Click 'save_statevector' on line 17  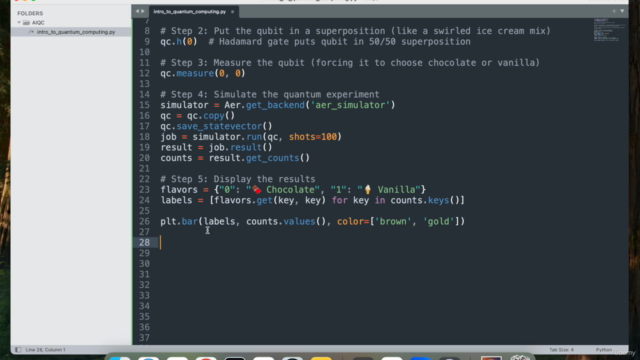click(x=219, y=127)
